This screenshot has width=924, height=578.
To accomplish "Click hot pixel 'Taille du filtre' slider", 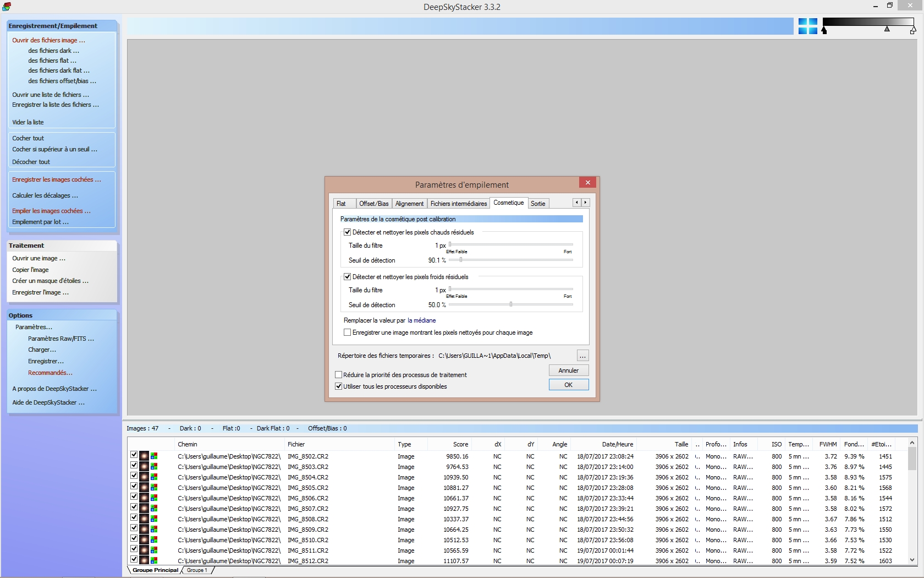I will tap(511, 244).
